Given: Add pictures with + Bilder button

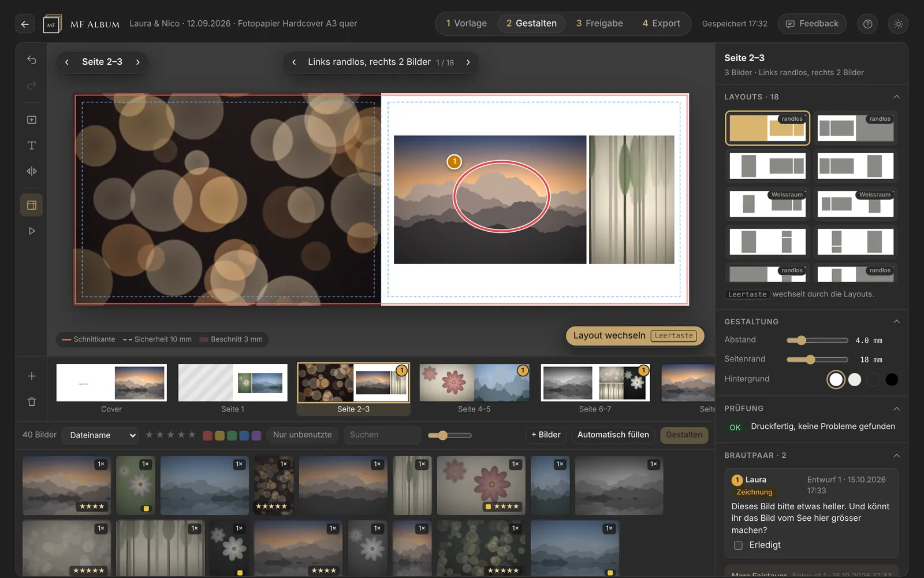Looking at the screenshot, I should point(546,435).
